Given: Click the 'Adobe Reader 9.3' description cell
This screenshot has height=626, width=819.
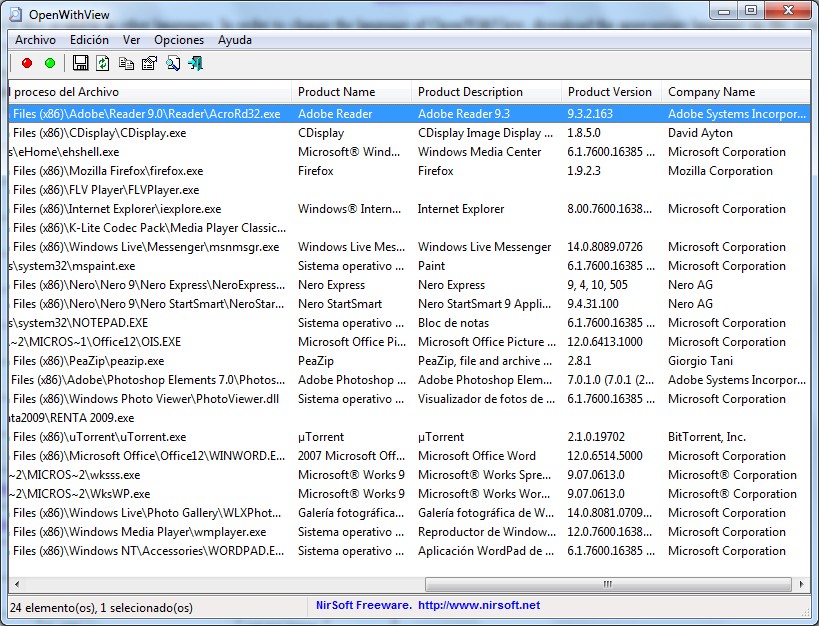Looking at the screenshot, I should (464, 114).
